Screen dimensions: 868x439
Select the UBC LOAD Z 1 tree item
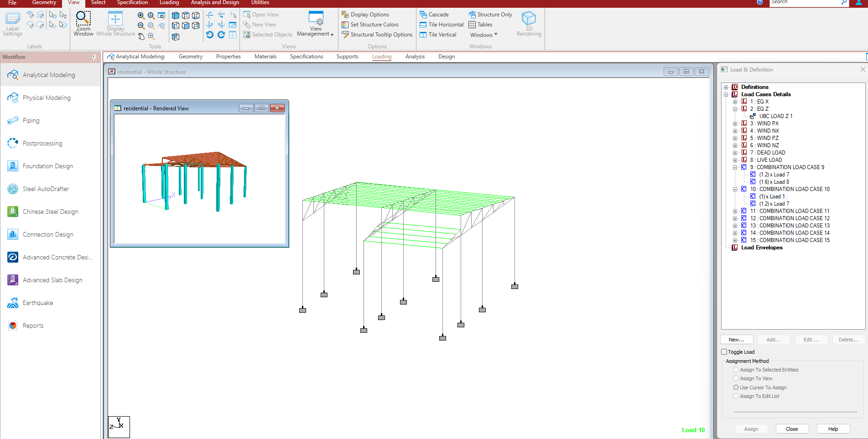coord(775,116)
